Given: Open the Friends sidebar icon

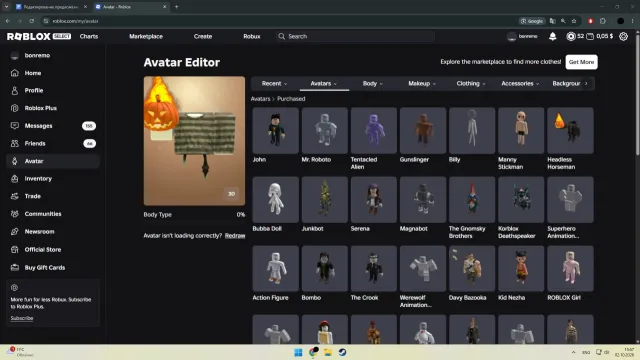Looking at the screenshot, I should pyautogui.click(x=15, y=143).
